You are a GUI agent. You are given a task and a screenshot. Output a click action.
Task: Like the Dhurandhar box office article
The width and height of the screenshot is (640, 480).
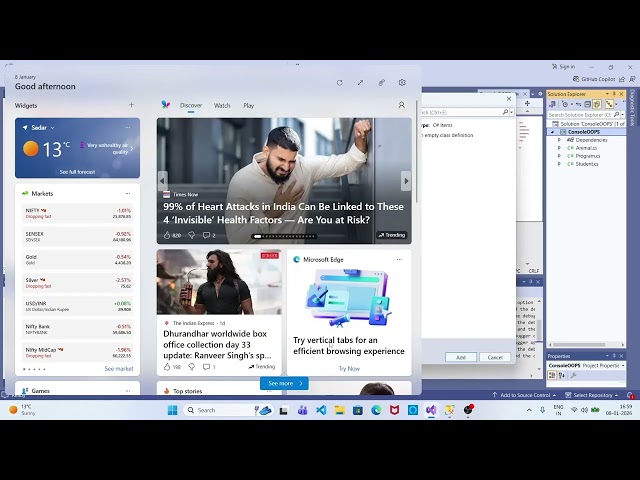pyautogui.click(x=167, y=367)
